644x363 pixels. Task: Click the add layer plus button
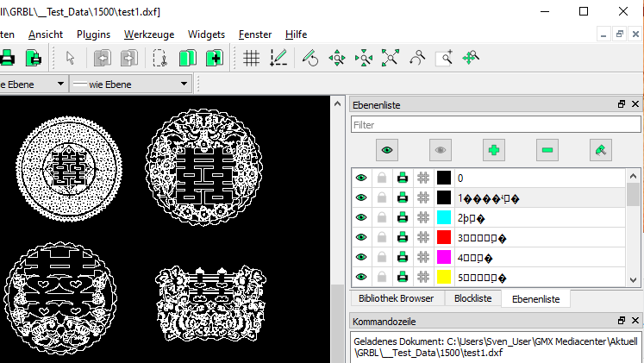coord(494,150)
